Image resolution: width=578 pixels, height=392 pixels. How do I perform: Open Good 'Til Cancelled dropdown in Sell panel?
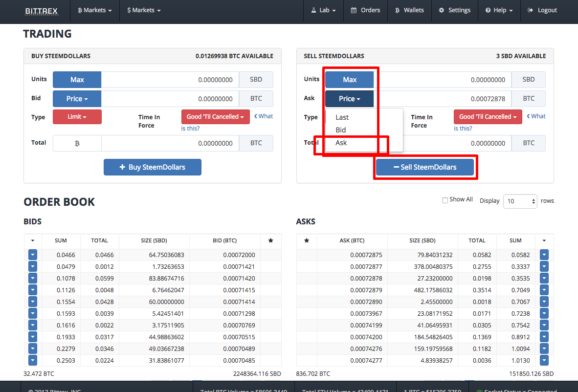tap(488, 117)
